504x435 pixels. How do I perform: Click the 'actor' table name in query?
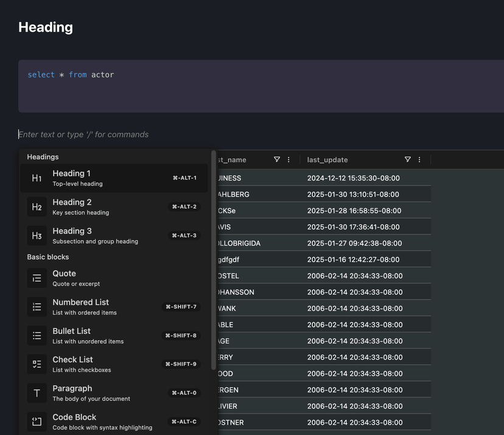[102, 75]
